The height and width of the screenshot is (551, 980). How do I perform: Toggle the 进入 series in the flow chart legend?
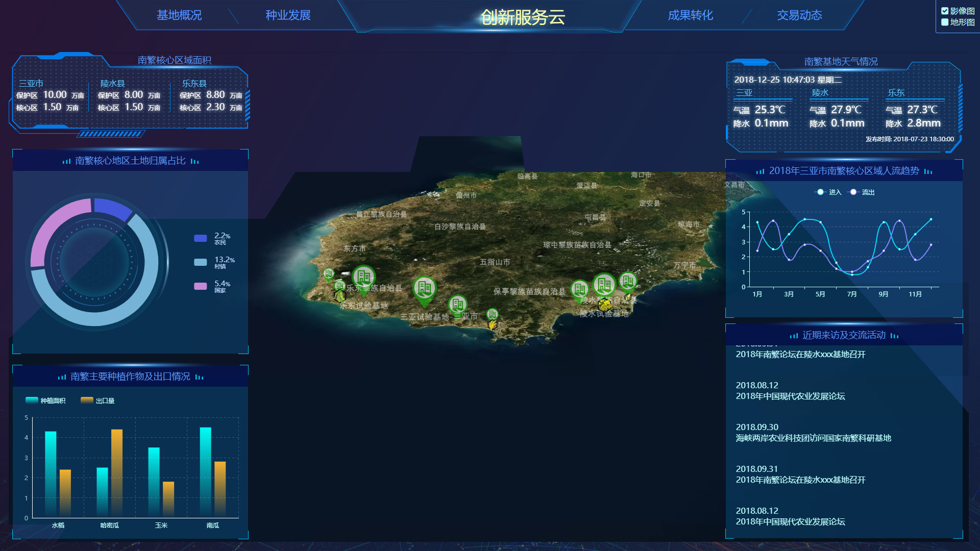[828, 192]
